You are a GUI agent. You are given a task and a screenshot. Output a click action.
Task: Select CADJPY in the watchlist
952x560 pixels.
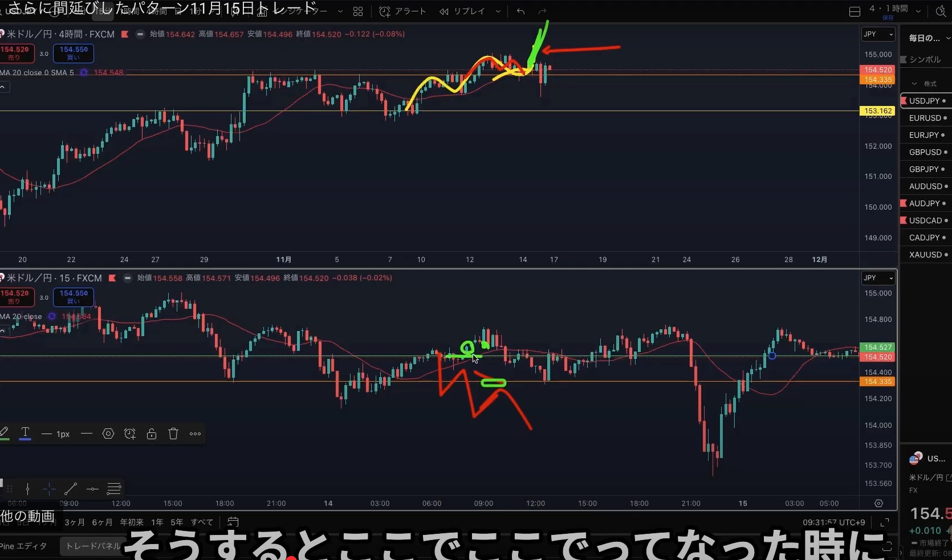tap(926, 238)
